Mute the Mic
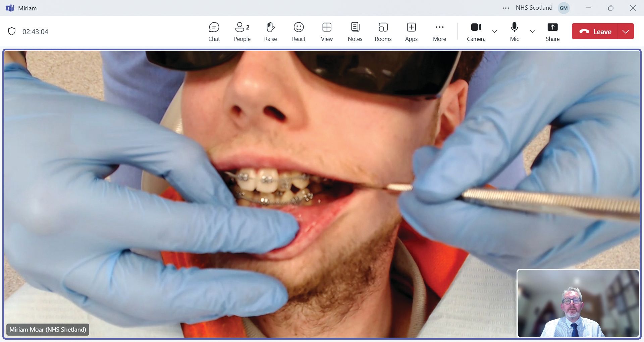The image size is (644, 342). pos(514,32)
